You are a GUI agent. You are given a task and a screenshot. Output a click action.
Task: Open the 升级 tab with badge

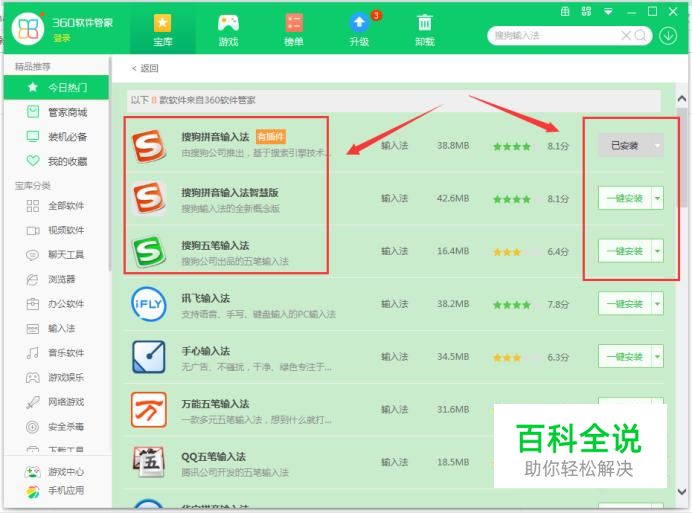coord(359,30)
